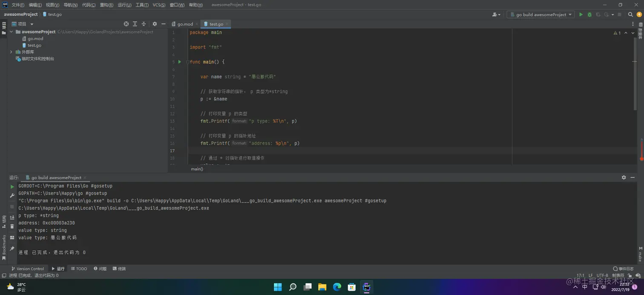Run the go build awesomeProject configuration
644x295 pixels.
click(x=581, y=14)
